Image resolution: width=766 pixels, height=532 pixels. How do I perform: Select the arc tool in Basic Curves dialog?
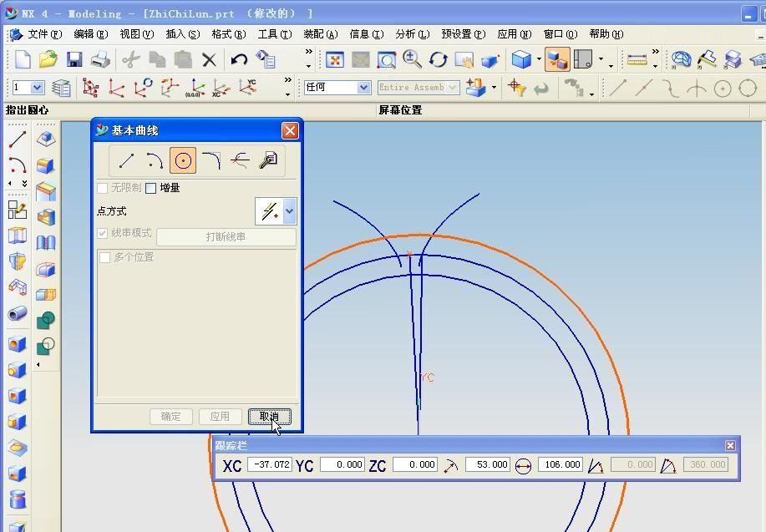(x=155, y=160)
